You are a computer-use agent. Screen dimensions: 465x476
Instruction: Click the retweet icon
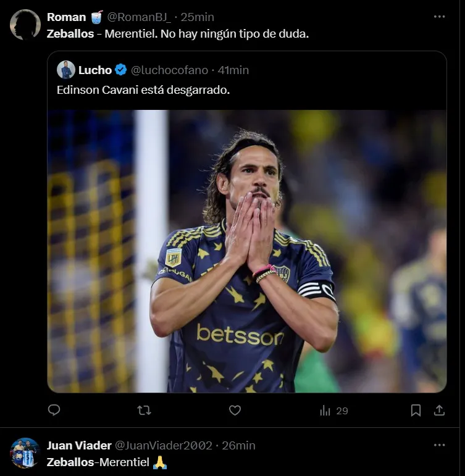pyautogui.click(x=144, y=410)
